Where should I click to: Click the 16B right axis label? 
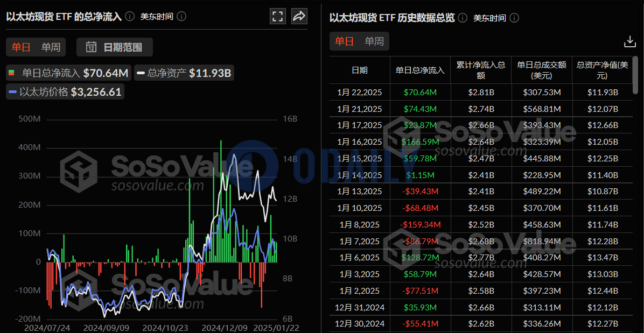[290, 119]
